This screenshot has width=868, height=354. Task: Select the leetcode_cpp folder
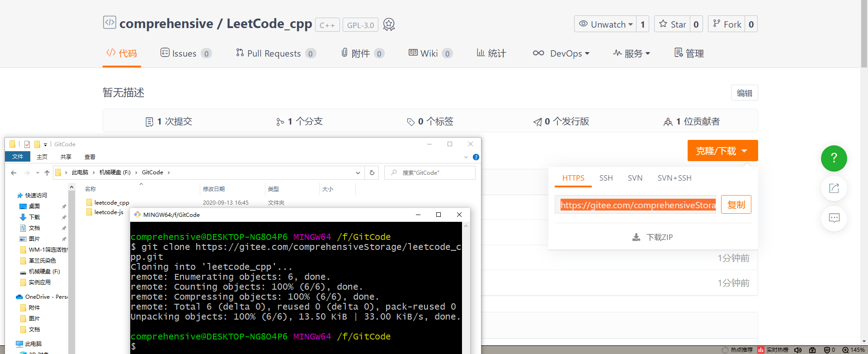tap(108, 202)
